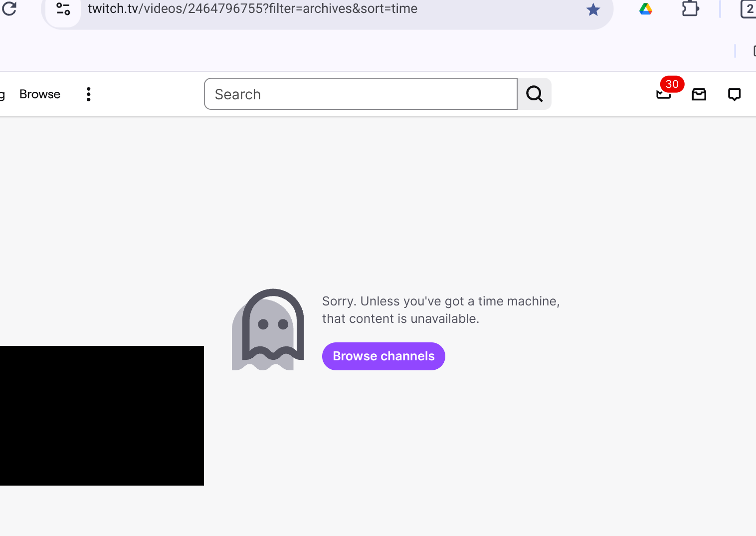Open the browser extensions puzzle icon
Image resolution: width=756 pixels, height=536 pixels.
click(x=690, y=8)
